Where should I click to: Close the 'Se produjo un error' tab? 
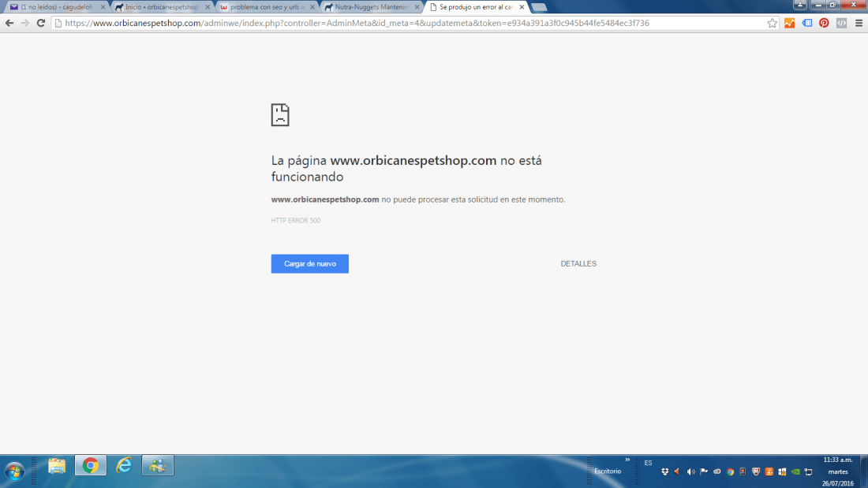click(x=522, y=7)
